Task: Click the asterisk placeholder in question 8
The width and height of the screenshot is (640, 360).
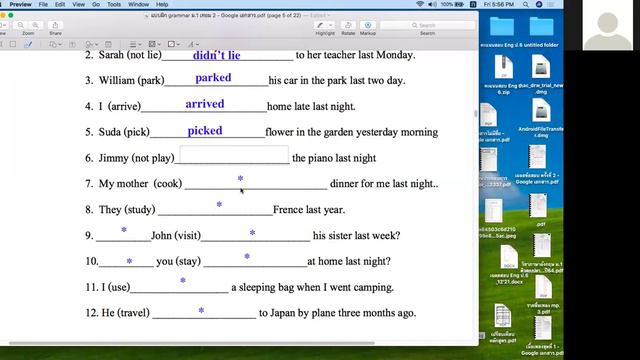Action: (x=219, y=204)
